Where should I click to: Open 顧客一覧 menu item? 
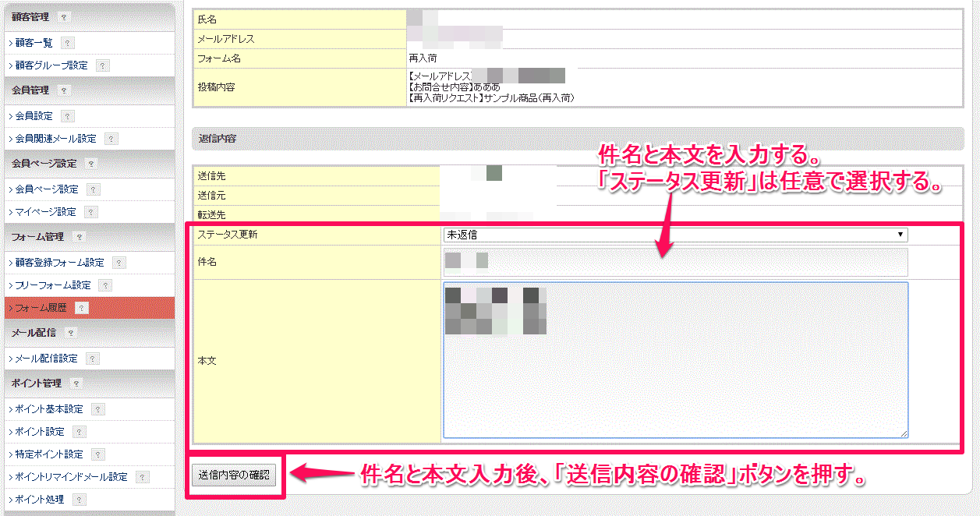34,43
